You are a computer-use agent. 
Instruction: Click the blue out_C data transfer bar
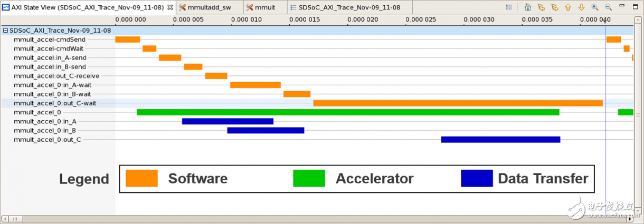click(500, 140)
